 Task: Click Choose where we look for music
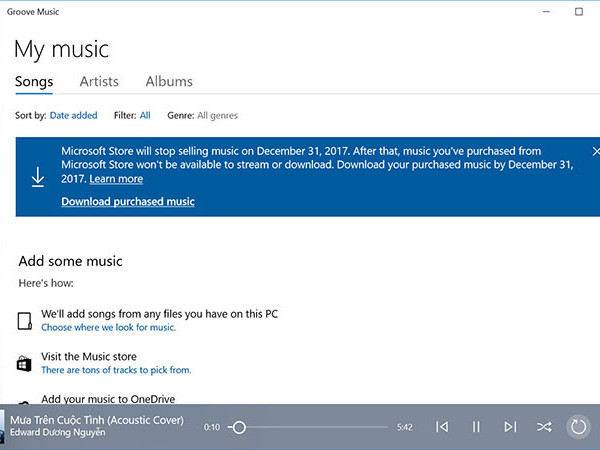pyautogui.click(x=108, y=327)
